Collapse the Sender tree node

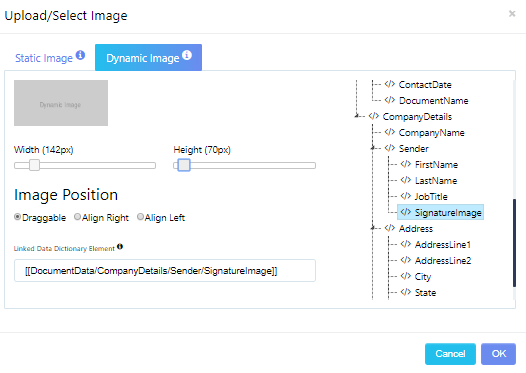pyautogui.click(x=373, y=148)
